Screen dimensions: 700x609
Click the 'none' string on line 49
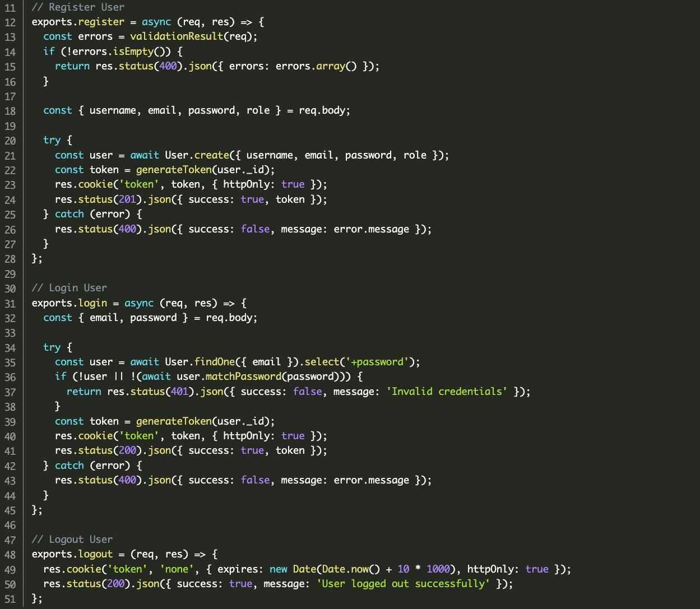point(177,569)
